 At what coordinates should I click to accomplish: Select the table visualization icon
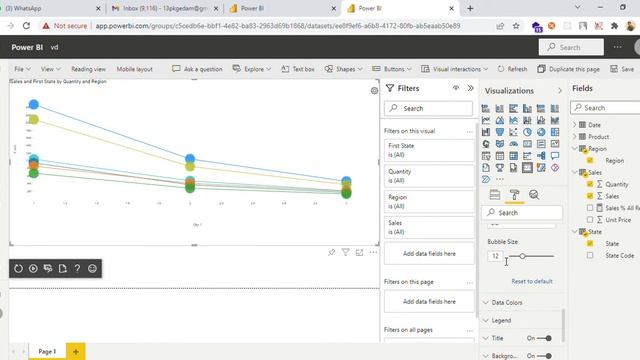coord(500,156)
